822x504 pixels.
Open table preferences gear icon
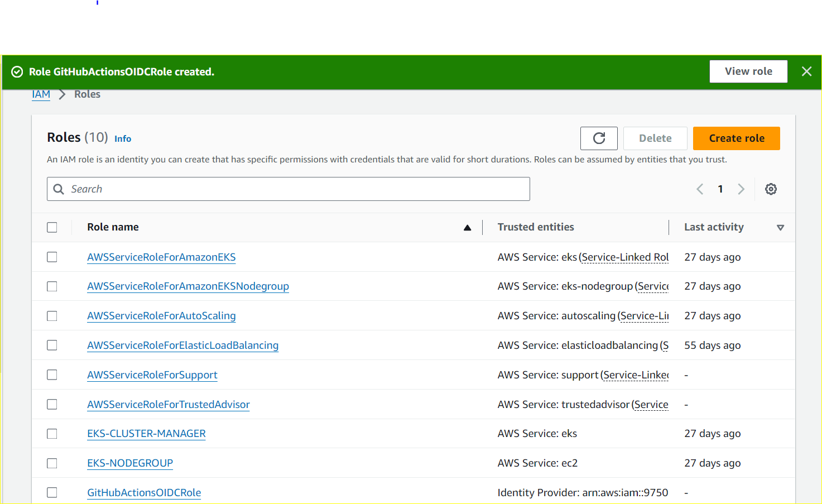tap(771, 189)
